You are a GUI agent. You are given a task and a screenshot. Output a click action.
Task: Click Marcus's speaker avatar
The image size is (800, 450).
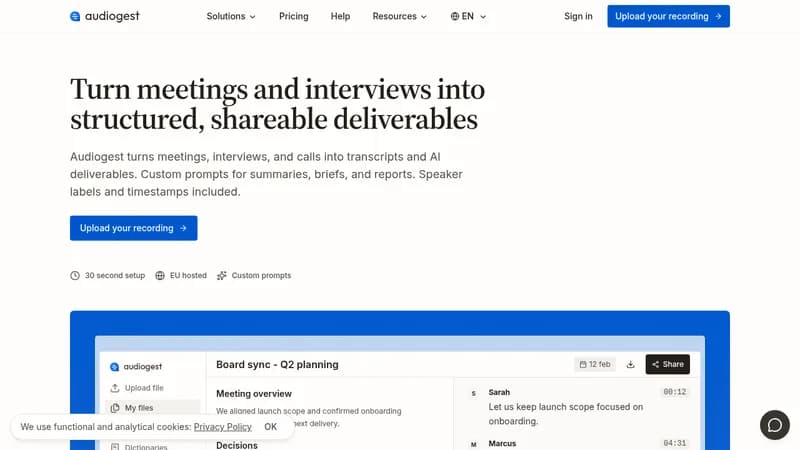click(x=473, y=444)
